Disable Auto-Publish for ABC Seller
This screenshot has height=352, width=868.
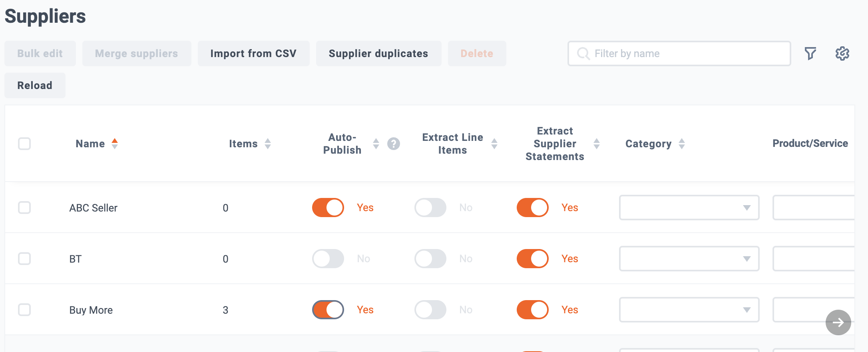coord(328,208)
